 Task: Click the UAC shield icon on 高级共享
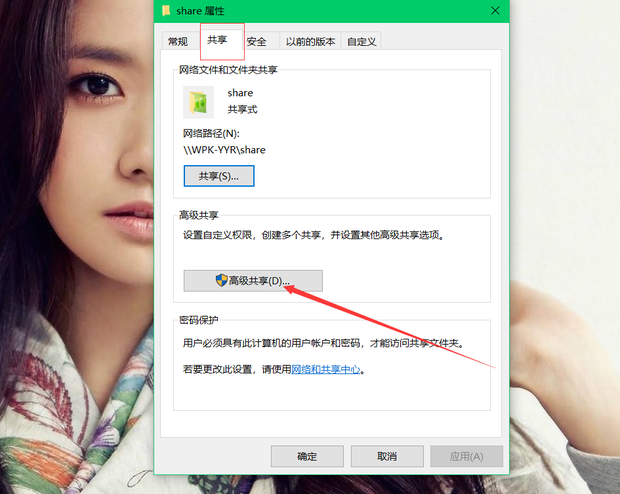click(x=221, y=280)
